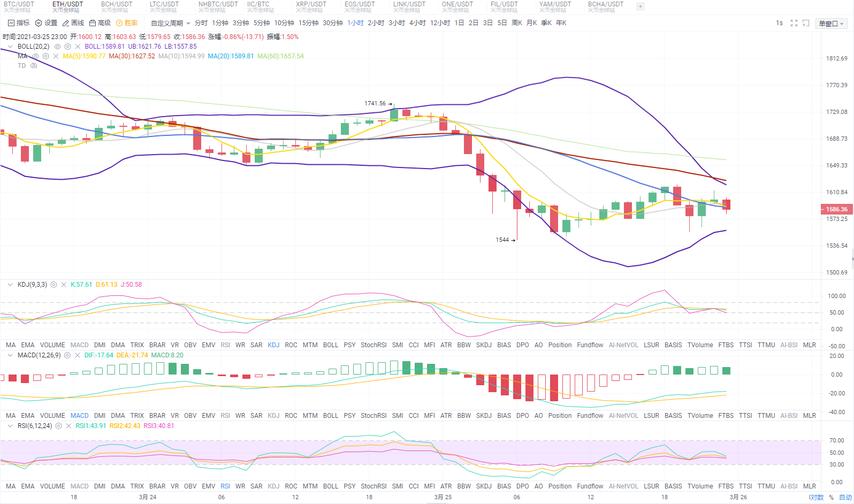Screen dimensions: 854x504
Task: Collapse the RSI indicator panel
Action: (x=10, y=426)
